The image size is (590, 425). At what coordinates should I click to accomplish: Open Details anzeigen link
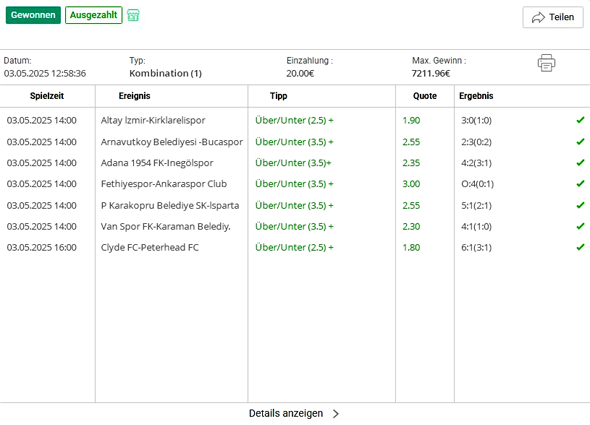point(286,413)
